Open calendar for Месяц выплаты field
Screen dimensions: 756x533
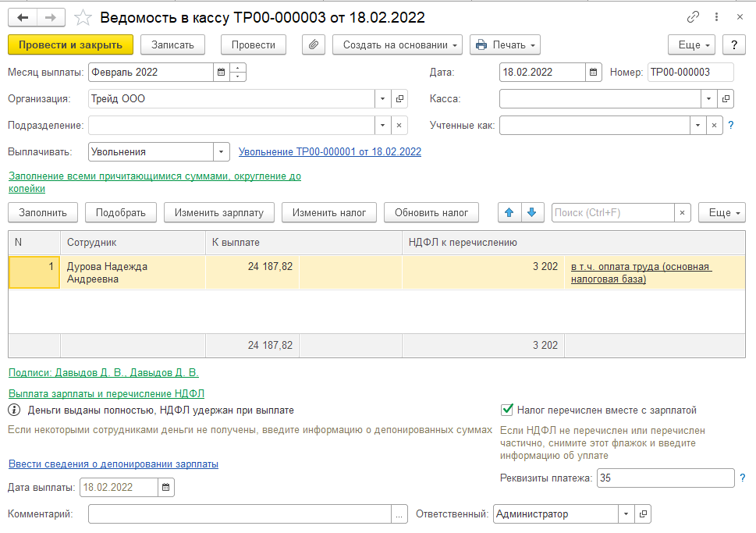(x=222, y=73)
